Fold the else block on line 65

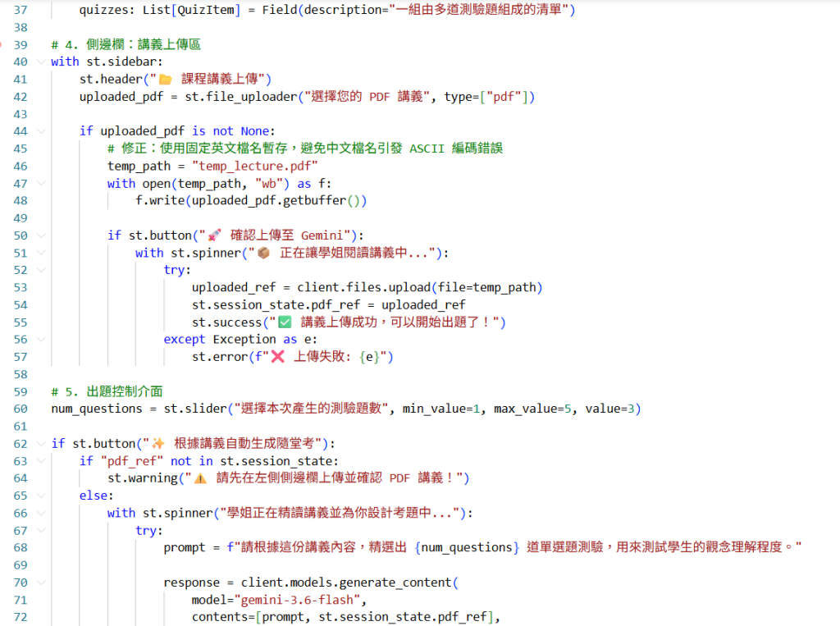41,496
